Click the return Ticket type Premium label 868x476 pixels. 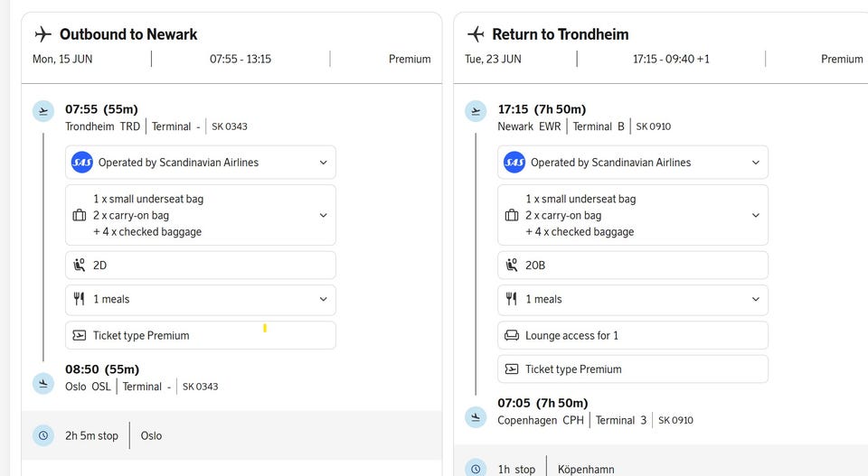pos(573,369)
